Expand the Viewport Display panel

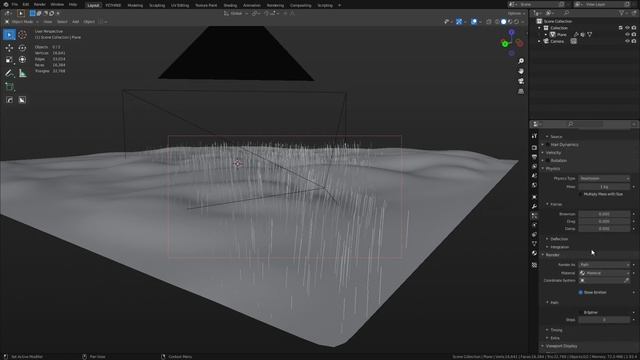(x=561, y=346)
